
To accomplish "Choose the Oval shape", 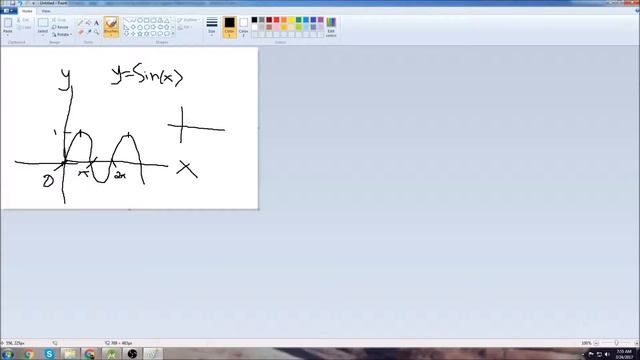I will point(140,20).
